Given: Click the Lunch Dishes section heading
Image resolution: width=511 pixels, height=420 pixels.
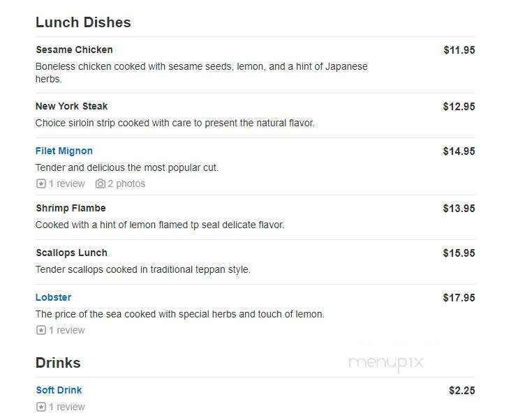Looking at the screenshot, I should click(x=83, y=22).
